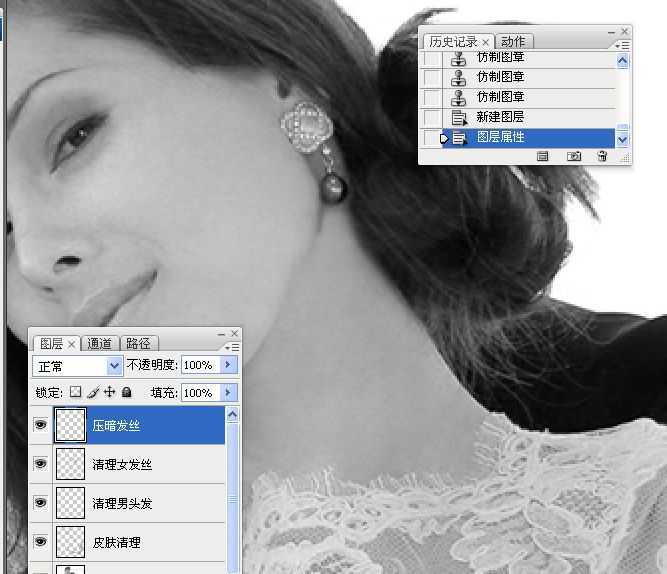
Task: Click the clone stamp icon in first history row
Action: tap(458, 59)
